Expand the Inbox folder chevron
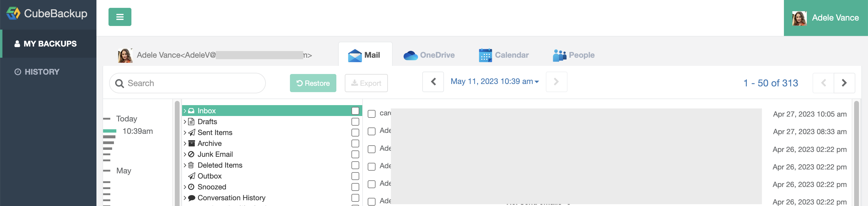 [x=185, y=111]
